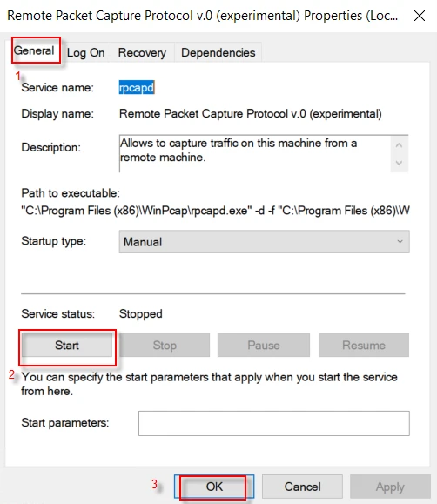Image resolution: width=437 pixels, height=504 pixels.
Task: Click the greyed-out Resume button
Action: click(364, 346)
